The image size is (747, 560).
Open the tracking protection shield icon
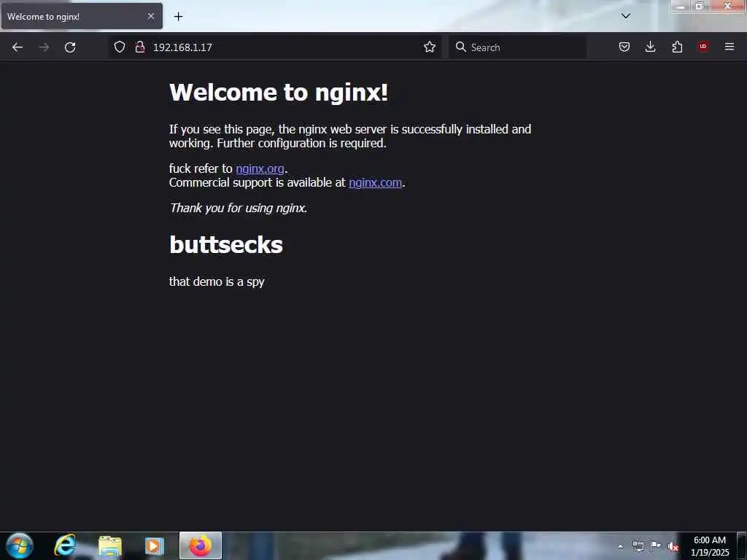(120, 47)
